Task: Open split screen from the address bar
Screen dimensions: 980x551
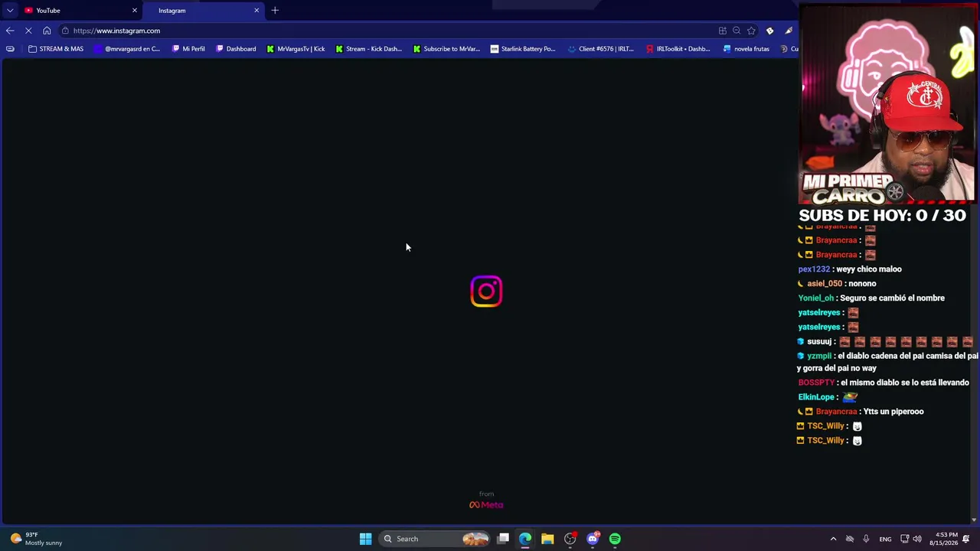Action: click(722, 31)
